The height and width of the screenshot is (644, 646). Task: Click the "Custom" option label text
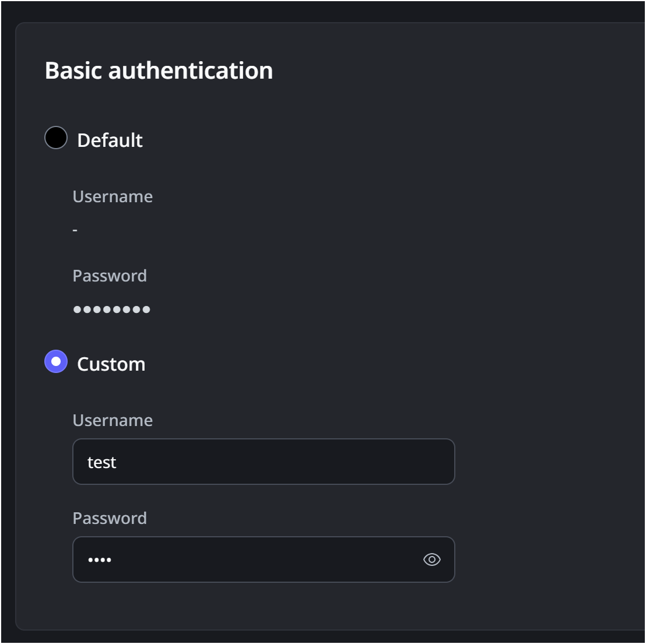(111, 364)
